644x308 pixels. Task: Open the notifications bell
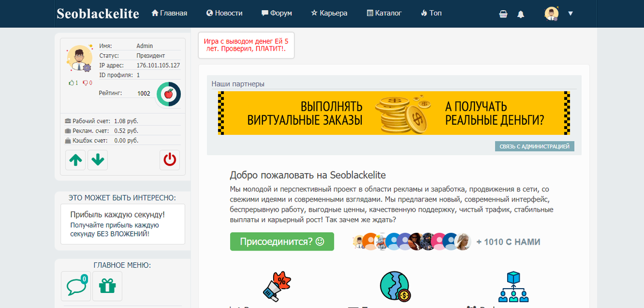point(521,14)
